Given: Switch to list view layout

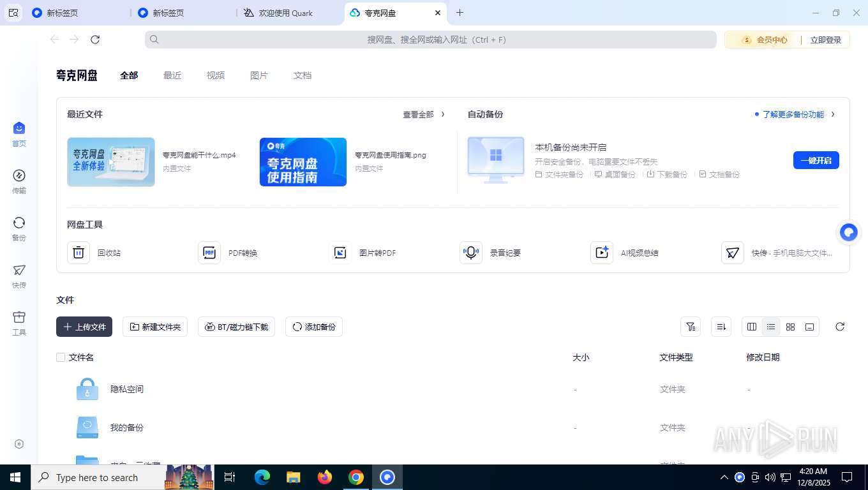Looking at the screenshot, I should point(771,327).
